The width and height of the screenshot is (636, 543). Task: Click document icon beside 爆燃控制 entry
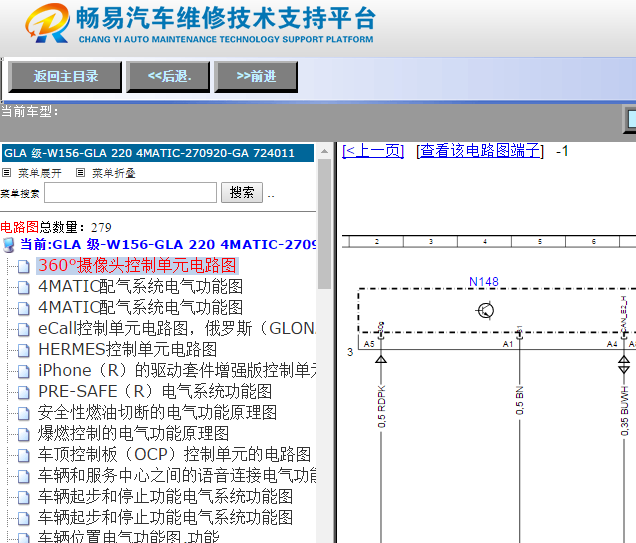pos(24,434)
